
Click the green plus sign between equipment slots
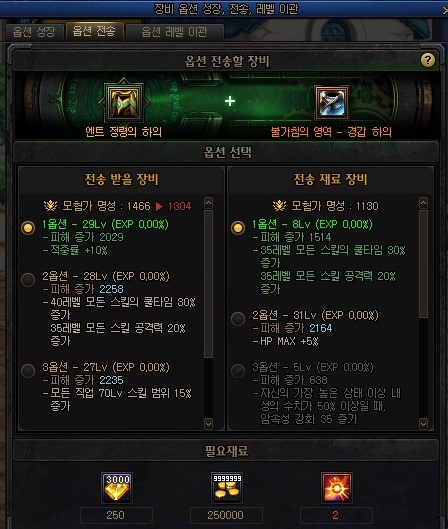point(230,101)
